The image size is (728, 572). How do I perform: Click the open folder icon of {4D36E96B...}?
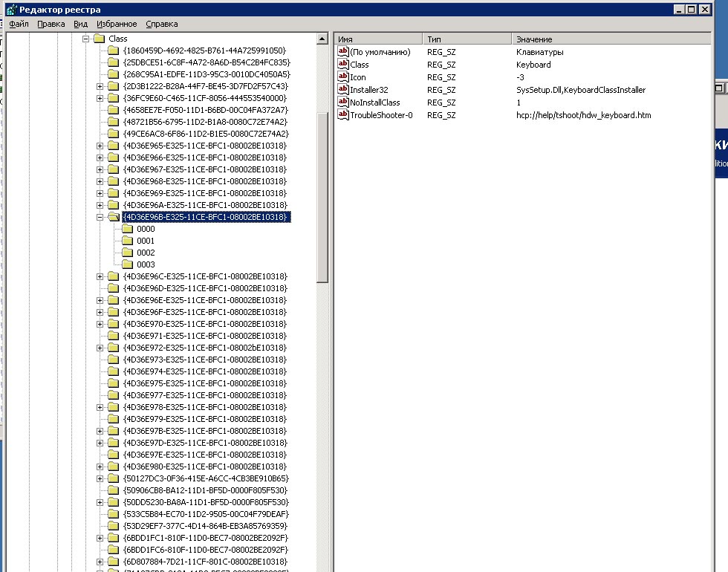click(114, 217)
